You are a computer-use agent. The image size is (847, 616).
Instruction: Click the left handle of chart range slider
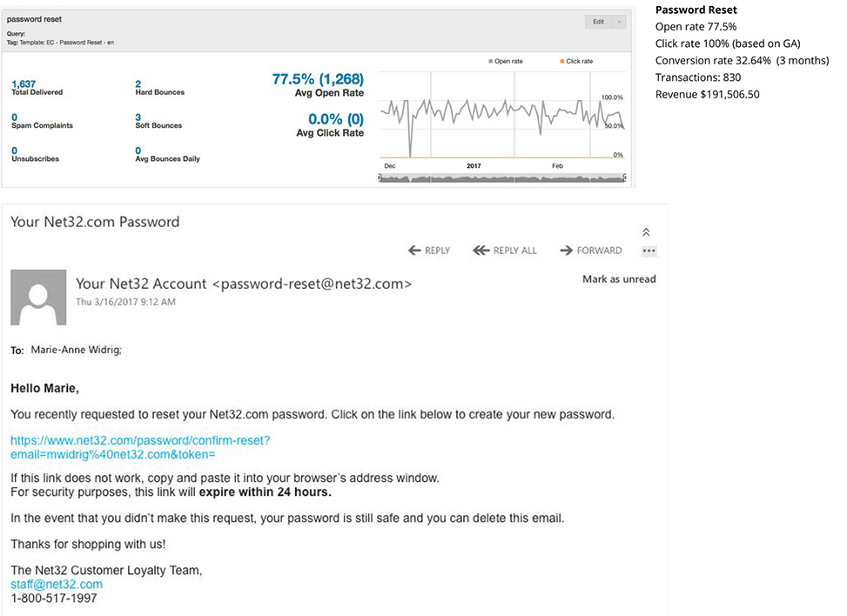380,177
